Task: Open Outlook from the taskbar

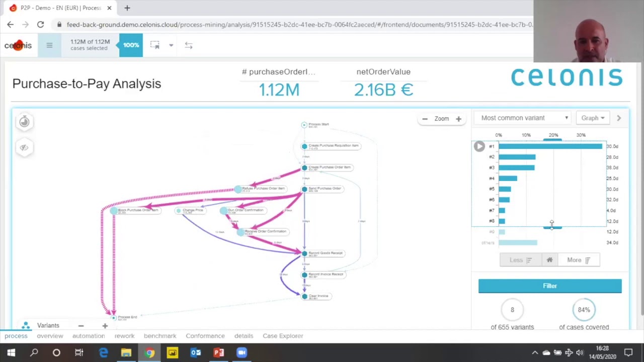Action: click(196, 353)
